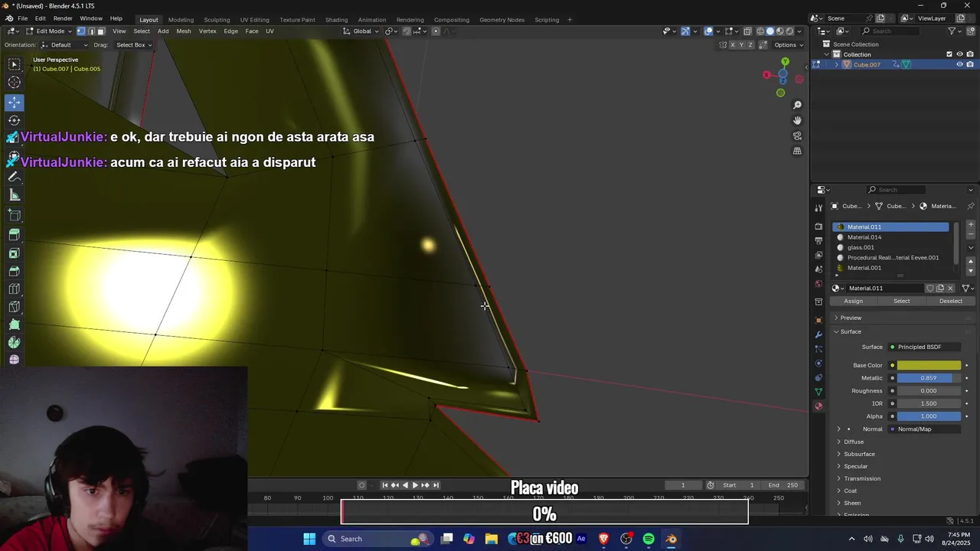Open Orientation Default dropdown
The width and height of the screenshot is (980, 551).
pyautogui.click(x=64, y=45)
